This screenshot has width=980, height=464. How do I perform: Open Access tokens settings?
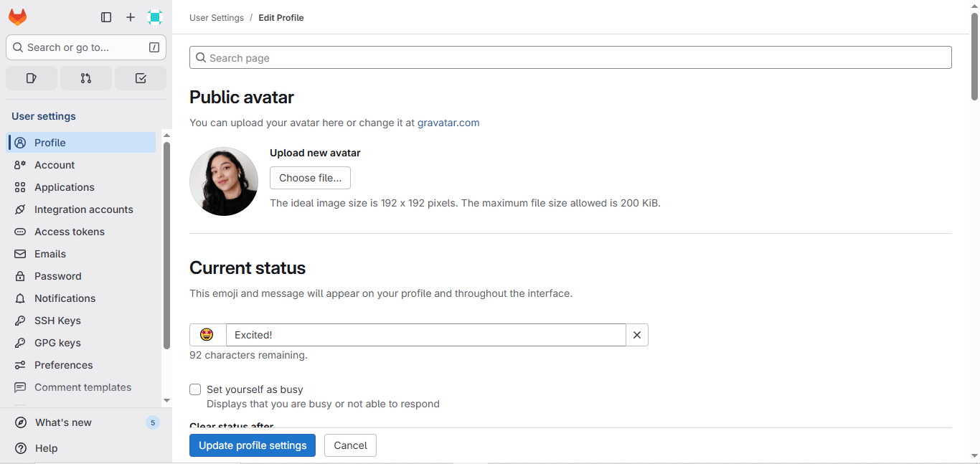click(70, 232)
